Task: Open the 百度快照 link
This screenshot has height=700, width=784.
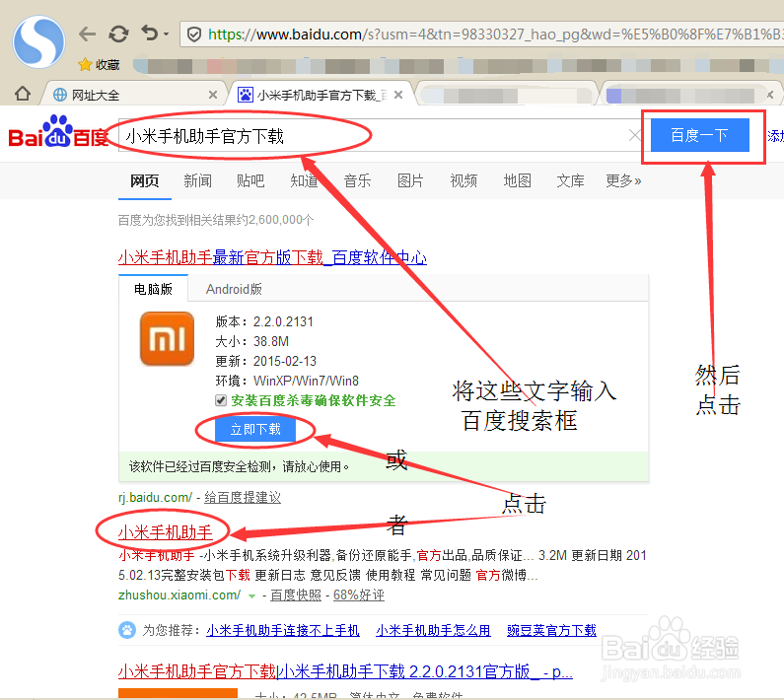Action: click(296, 595)
